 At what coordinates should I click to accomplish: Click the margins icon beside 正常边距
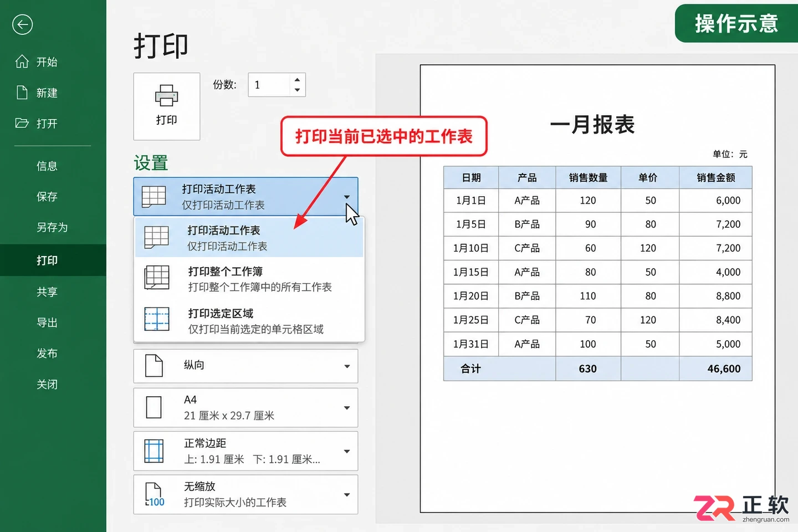[154, 451]
